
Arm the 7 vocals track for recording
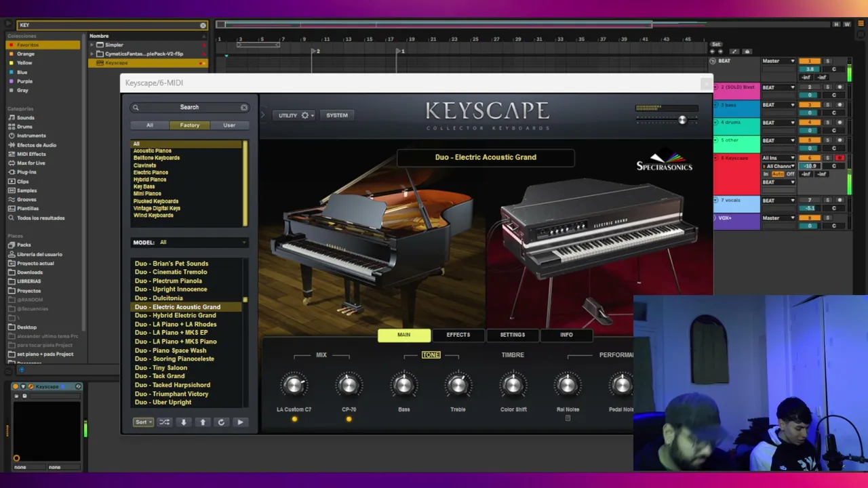[x=840, y=201]
